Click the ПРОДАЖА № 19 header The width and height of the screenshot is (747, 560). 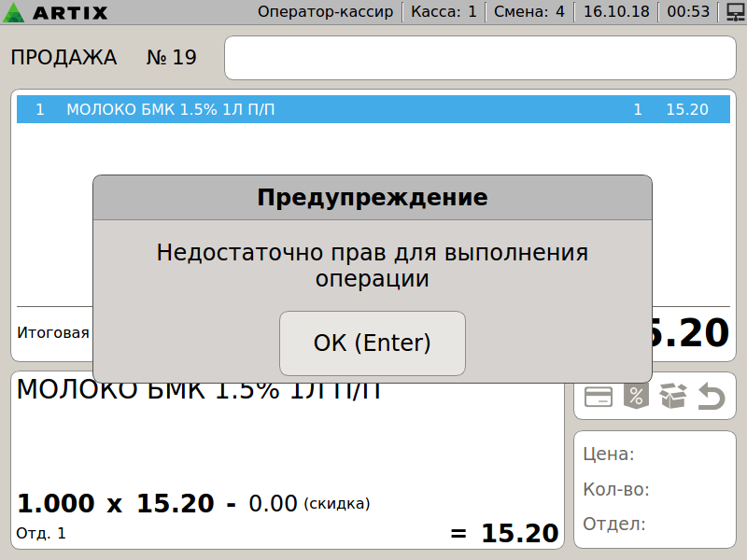(104, 58)
